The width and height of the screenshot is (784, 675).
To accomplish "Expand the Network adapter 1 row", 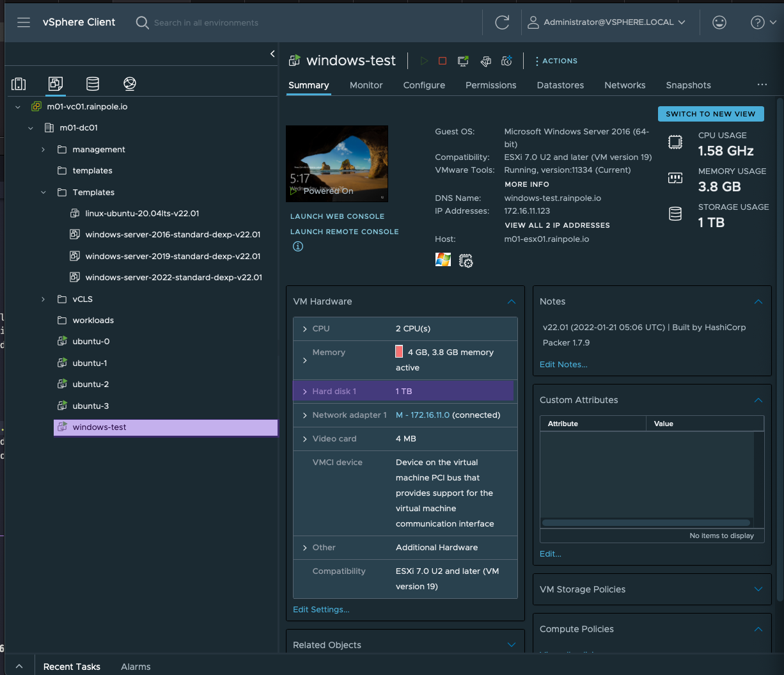I will click(x=305, y=415).
